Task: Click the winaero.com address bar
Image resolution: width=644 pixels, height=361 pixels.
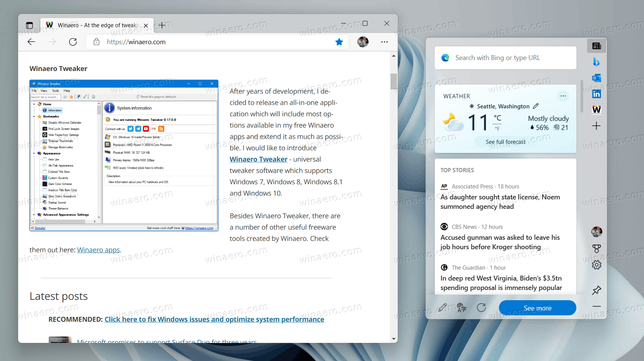Action: 217,42
